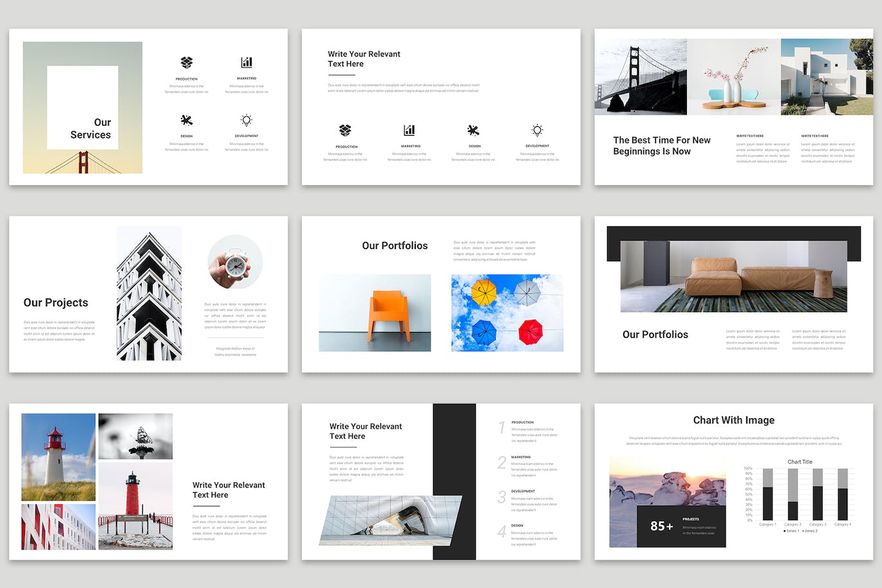
Task: Select the first 'WRITE TEXT HERE' column heading
Action: click(750, 136)
